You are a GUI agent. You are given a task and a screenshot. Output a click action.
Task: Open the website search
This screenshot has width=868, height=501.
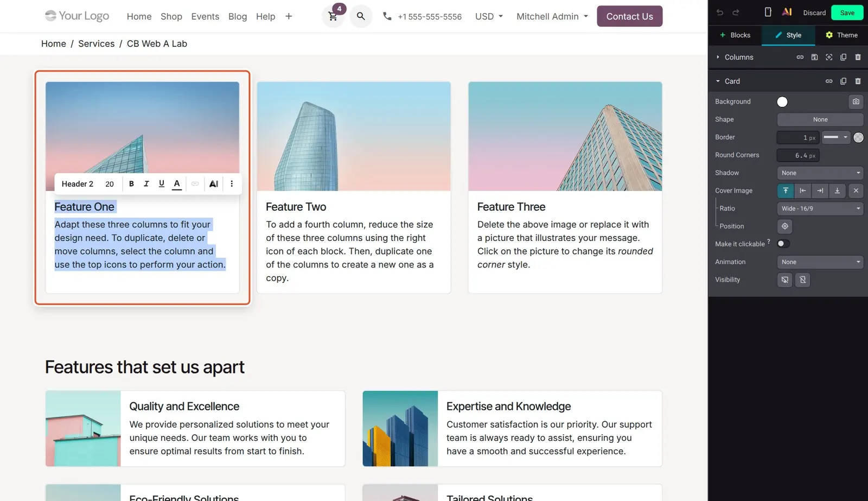(x=361, y=16)
